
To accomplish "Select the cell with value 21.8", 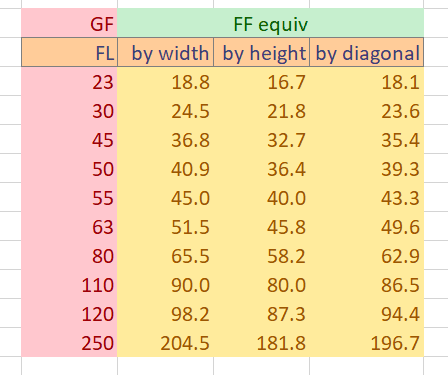I will 261,110.
